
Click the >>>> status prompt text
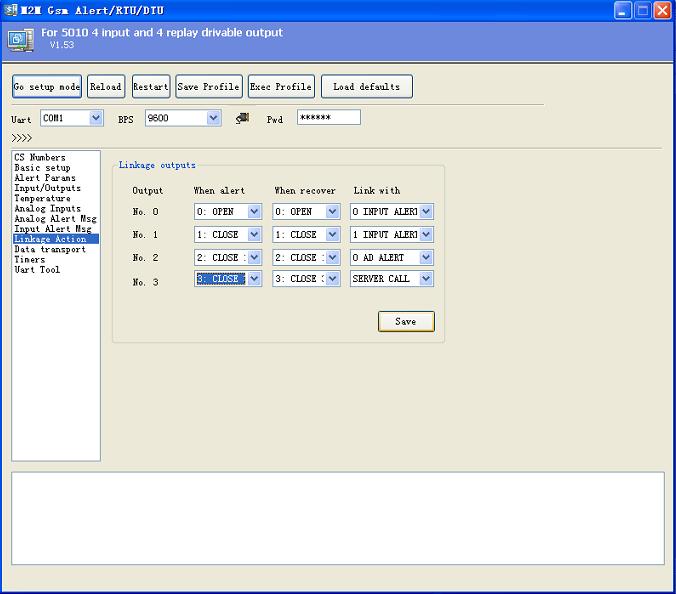tap(22, 138)
